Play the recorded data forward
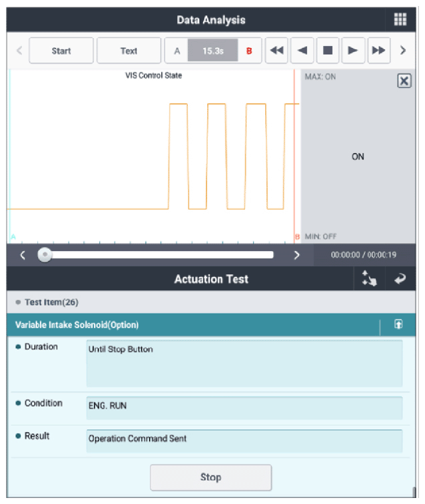 [352, 51]
